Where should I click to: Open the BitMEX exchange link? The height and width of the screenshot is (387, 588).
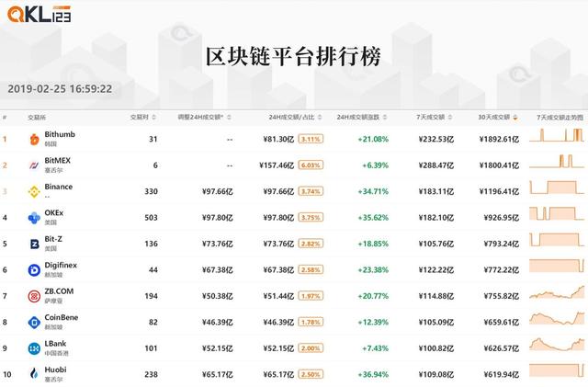tap(57, 160)
